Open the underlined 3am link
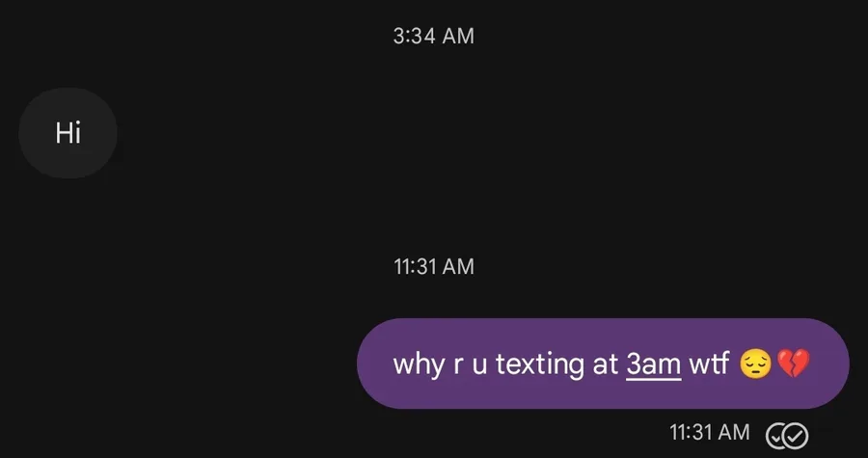Viewport: 868px width, 458px height. coord(653,364)
